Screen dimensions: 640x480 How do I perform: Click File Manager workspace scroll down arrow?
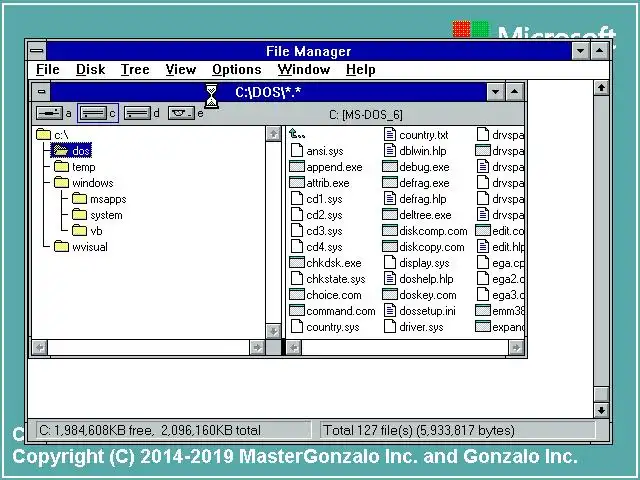601,410
